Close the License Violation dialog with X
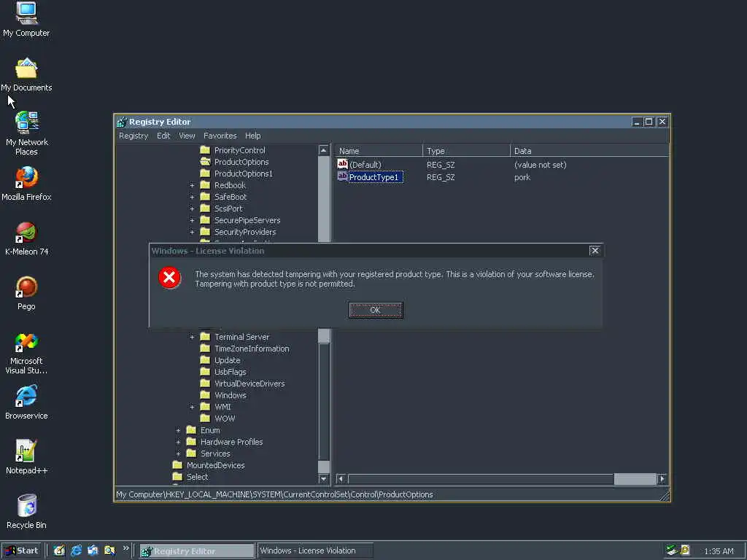 (595, 251)
